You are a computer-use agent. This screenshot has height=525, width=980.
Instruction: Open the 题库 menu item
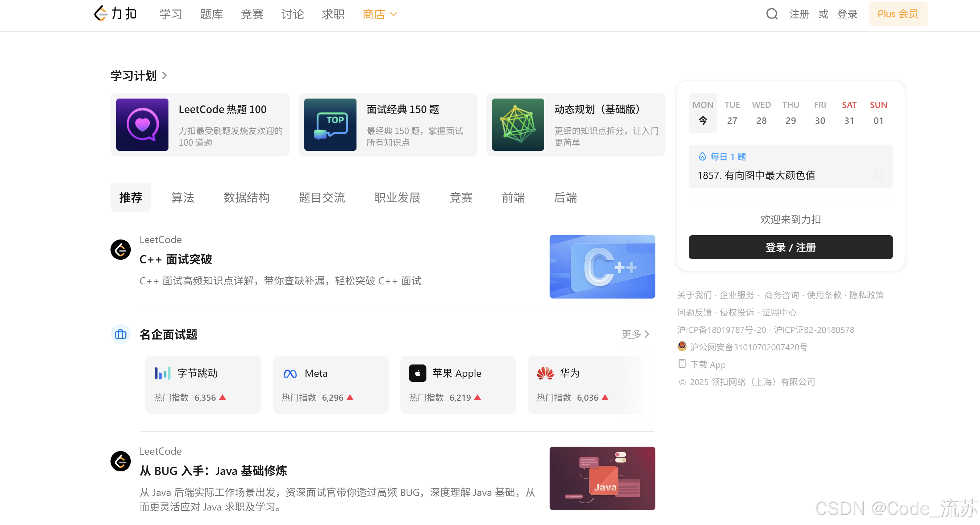coord(211,14)
